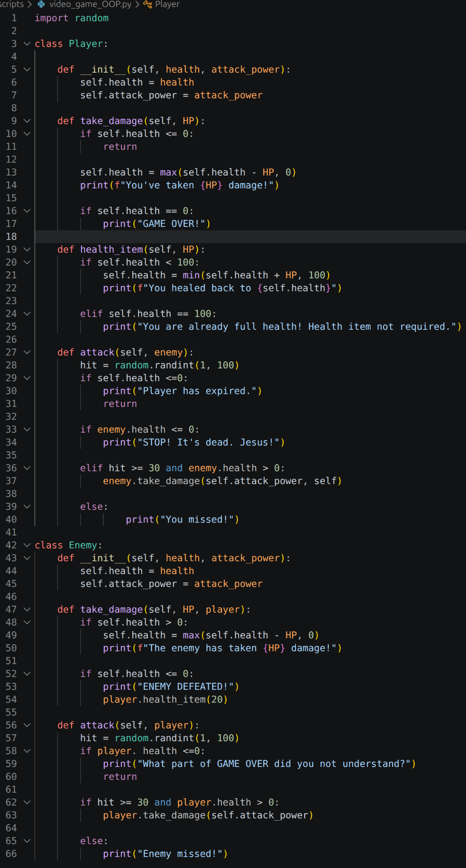
Task: Click 'player.take_damage(self.attack_power)' on line 63
Action: tap(208, 815)
